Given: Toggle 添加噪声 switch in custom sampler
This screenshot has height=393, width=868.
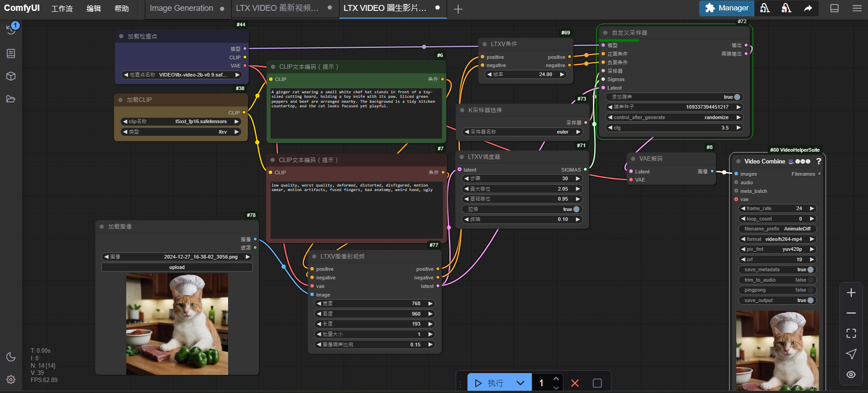Looking at the screenshot, I should (x=737, y=97).
